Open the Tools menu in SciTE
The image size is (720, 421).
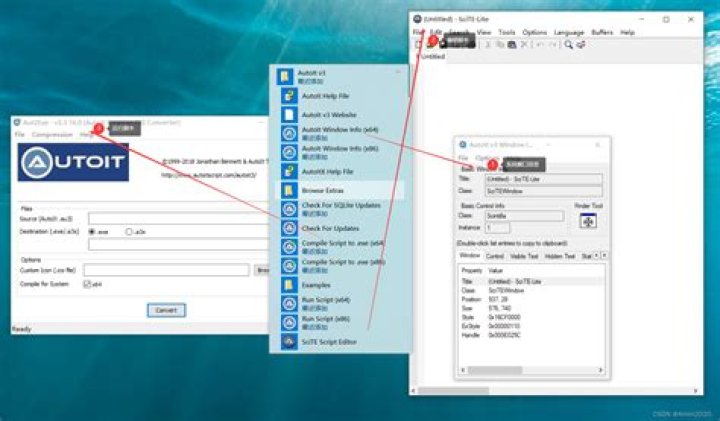(506, 32)
